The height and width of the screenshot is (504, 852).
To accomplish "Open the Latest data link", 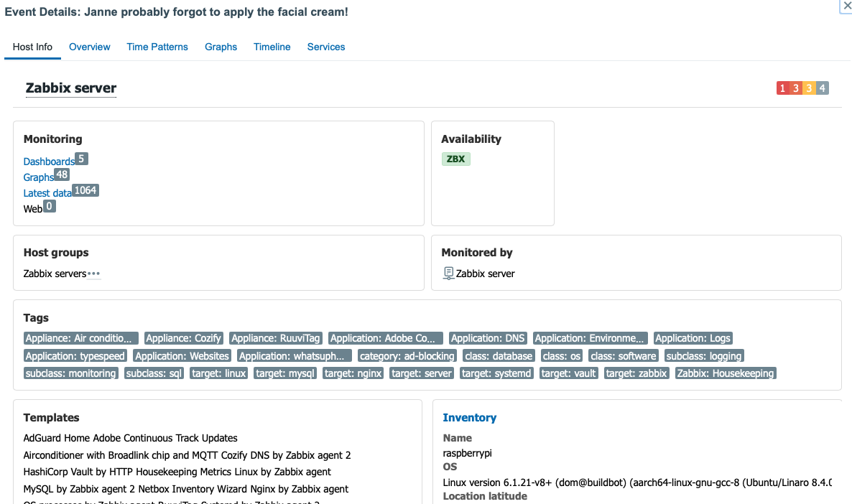I will 47,193.
